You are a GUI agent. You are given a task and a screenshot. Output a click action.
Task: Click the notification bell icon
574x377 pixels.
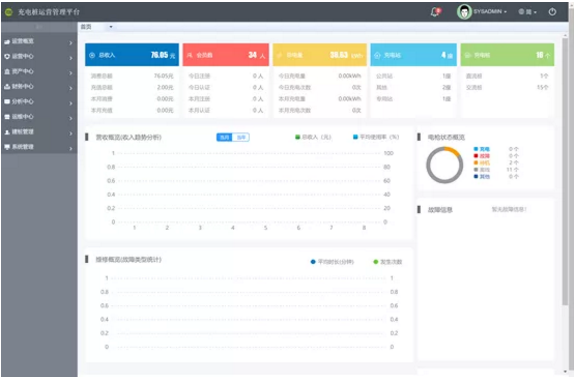[x=435, y=12]
